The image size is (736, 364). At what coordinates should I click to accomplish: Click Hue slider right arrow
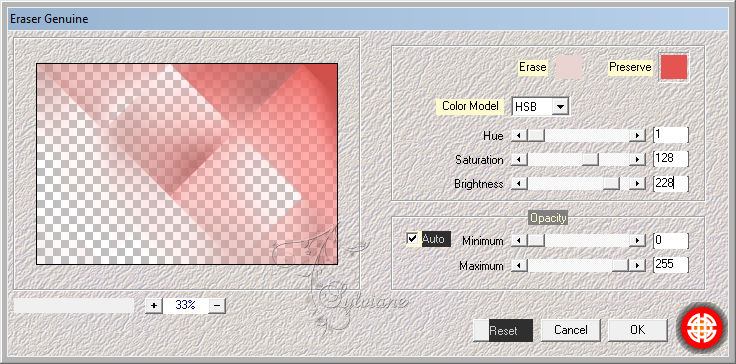tap(637, 136)
